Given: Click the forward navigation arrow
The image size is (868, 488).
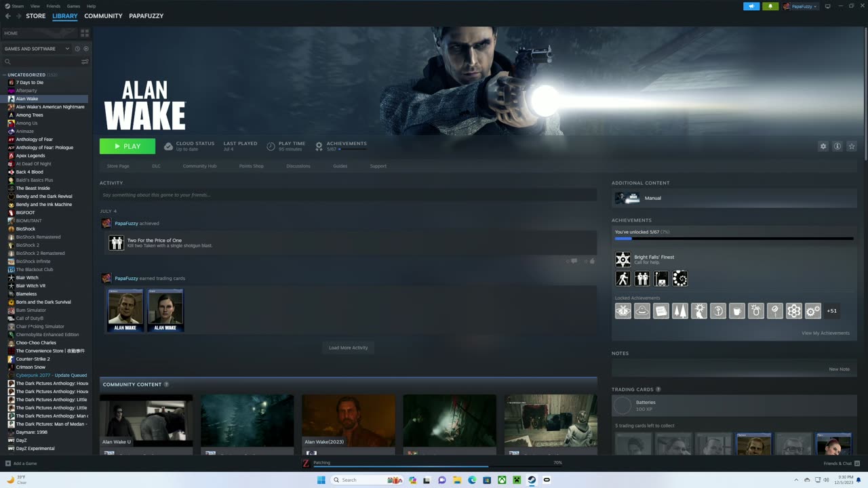Looking at the screenshot, I should click(x=18, y=16).
